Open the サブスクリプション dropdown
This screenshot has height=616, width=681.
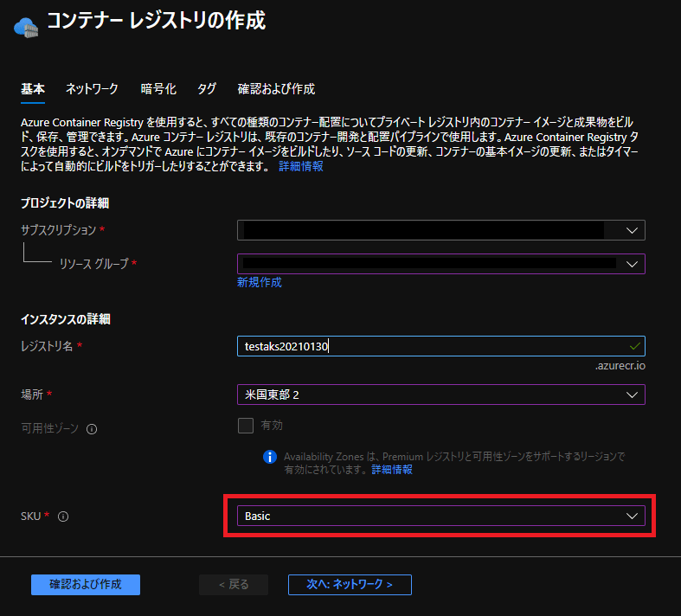[x=440, y=230]
